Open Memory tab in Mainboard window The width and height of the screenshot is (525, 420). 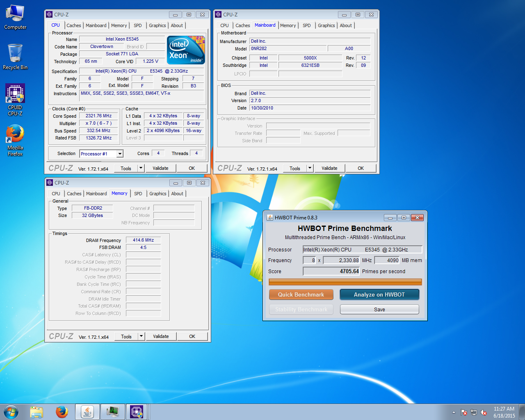pos(288,25)
